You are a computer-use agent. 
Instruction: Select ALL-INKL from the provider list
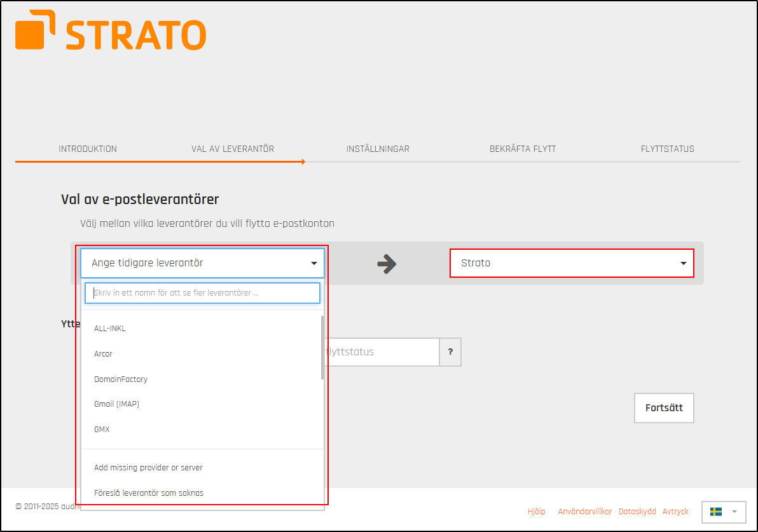pos(110,329)
